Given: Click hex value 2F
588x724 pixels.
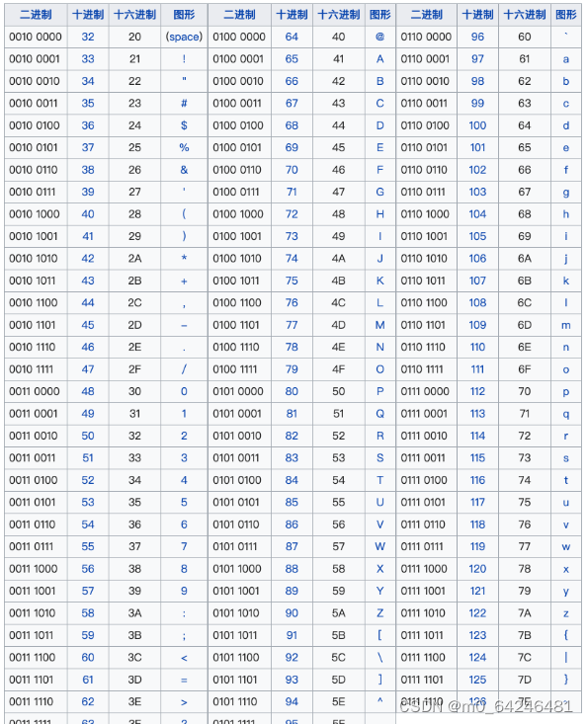Looking at the screenshot, I should point(134,369).
